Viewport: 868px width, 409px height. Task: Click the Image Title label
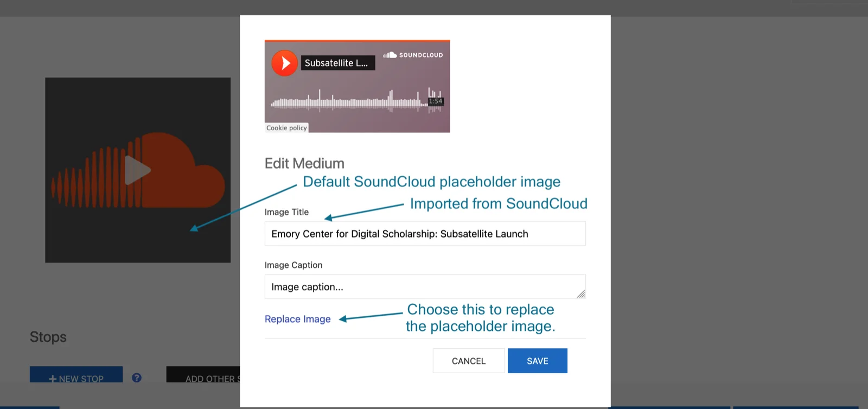click(286, 212)
